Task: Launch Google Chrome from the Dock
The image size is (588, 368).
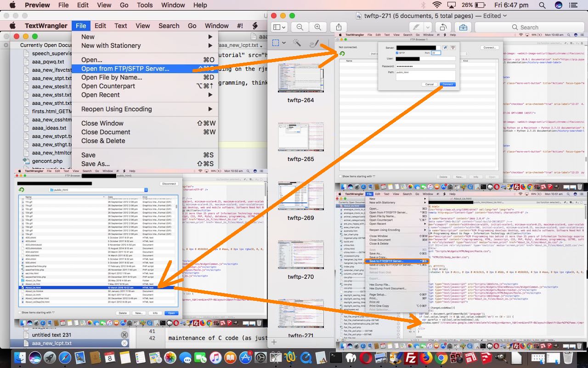Action: point(441,357)
